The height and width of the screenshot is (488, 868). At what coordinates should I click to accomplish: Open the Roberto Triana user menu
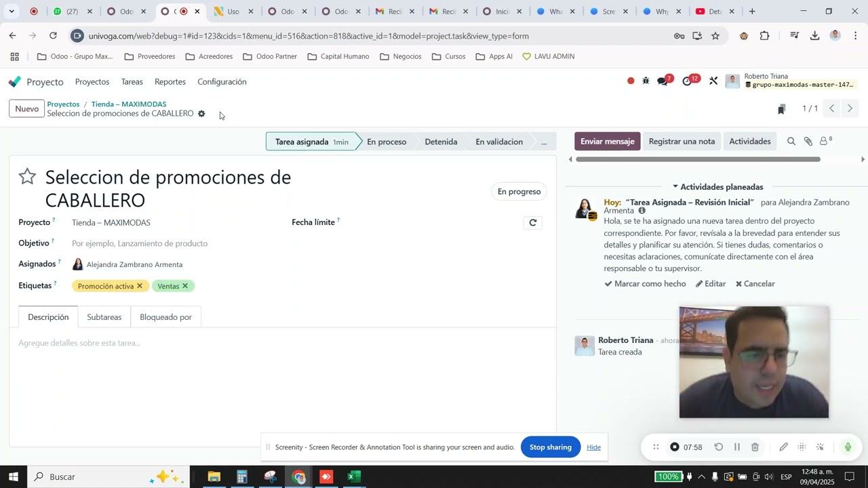click(x=790, y=81)
